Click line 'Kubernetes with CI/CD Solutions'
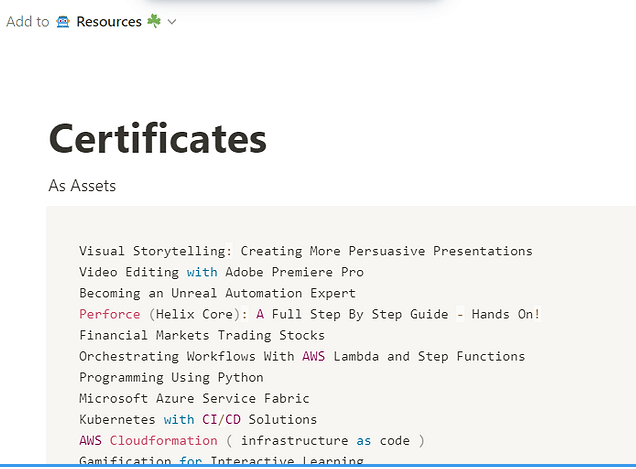 click(x=198, y=420)
